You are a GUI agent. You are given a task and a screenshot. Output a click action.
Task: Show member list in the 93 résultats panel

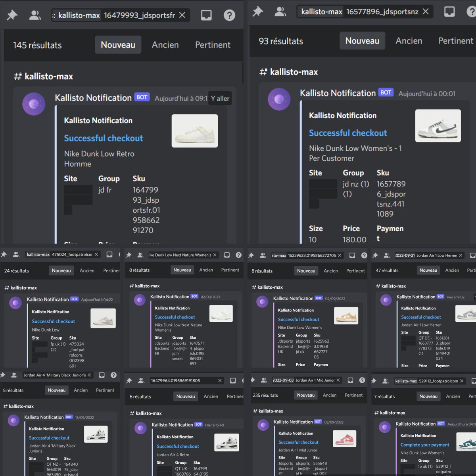(x=280, y=12)
